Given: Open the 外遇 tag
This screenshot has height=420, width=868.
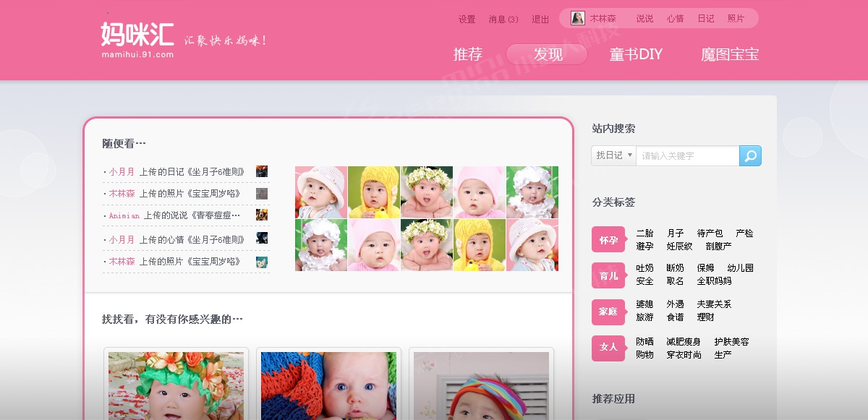Looking at the screenshot, I should [x=676, y=304].
